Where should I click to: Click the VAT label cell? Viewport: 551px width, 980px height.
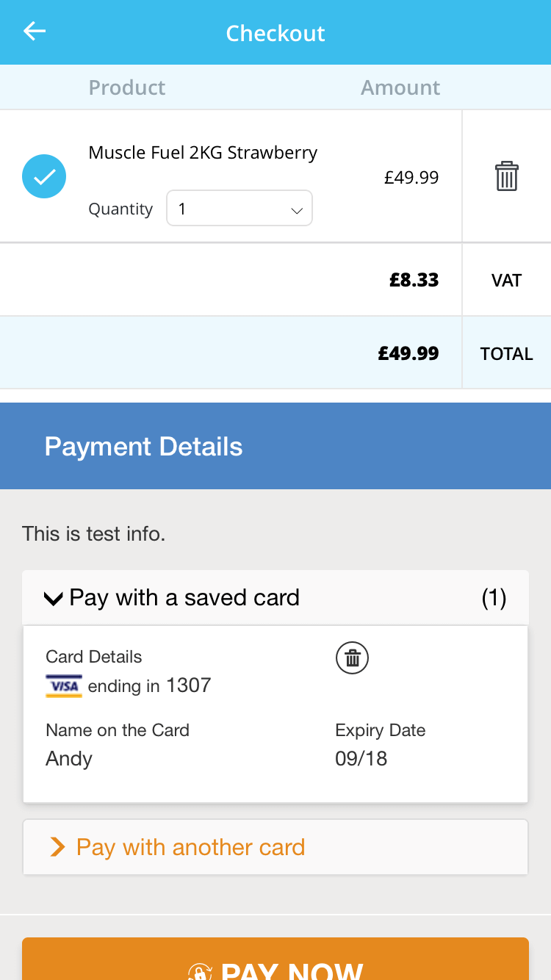[x=506, y=280]
